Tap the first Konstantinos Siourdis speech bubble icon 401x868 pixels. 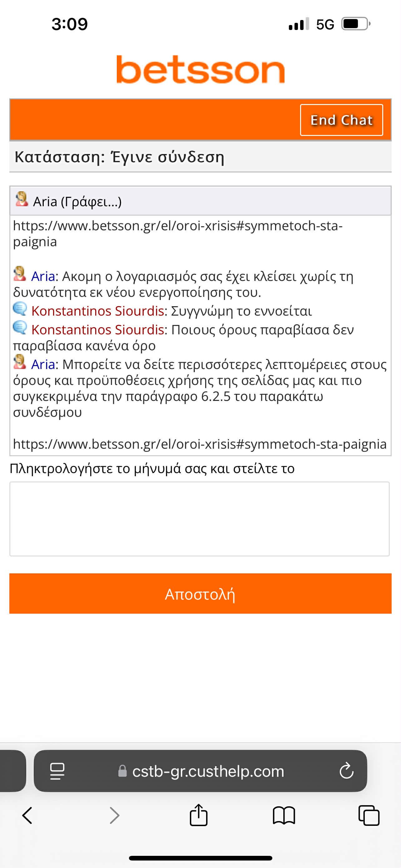(20, 309)
